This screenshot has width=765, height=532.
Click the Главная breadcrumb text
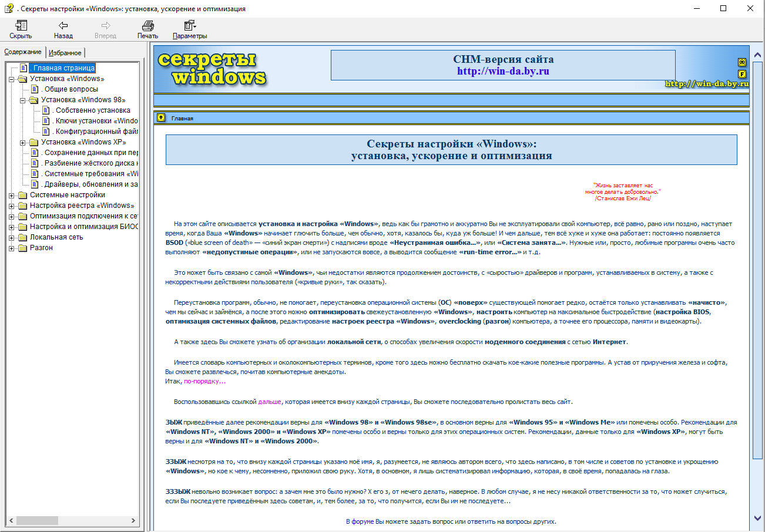pyautogui.click(x=182, y=118)
